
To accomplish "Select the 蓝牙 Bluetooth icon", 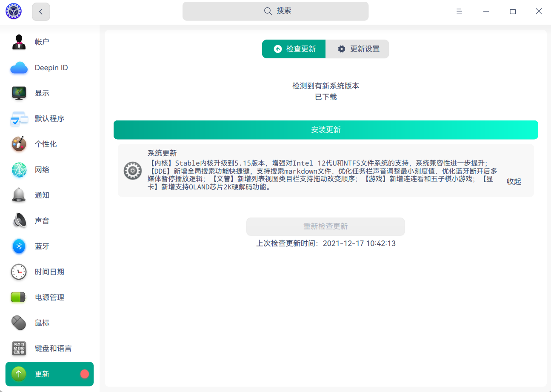I will [x=19, y=246].
